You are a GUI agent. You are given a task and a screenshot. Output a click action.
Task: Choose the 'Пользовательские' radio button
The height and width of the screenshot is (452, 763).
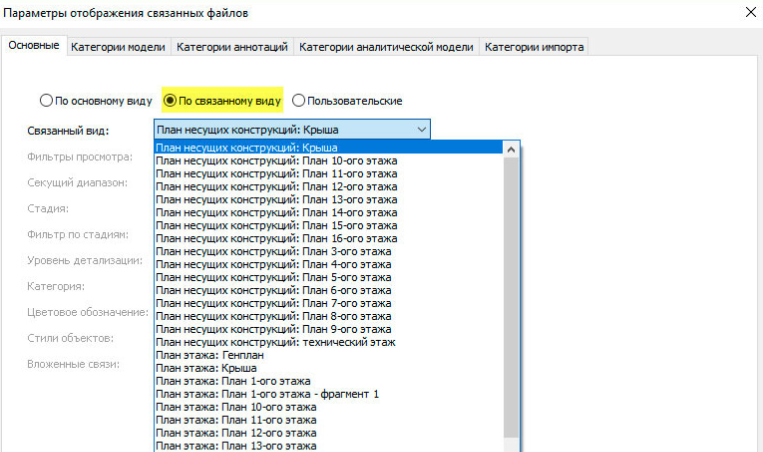click(x=299, y=100)
